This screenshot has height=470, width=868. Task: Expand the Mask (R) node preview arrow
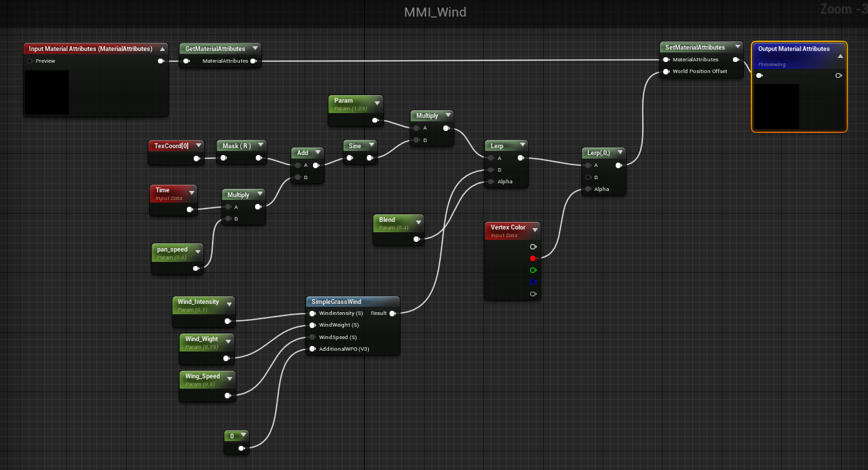pyautogui.click(x=260, y=145)
